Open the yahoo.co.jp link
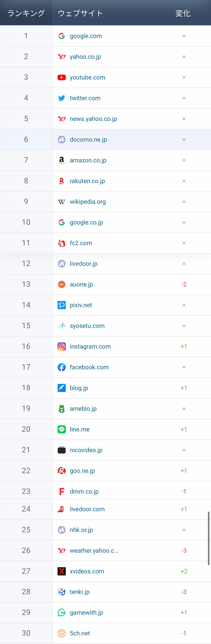 tap(85, 57)
